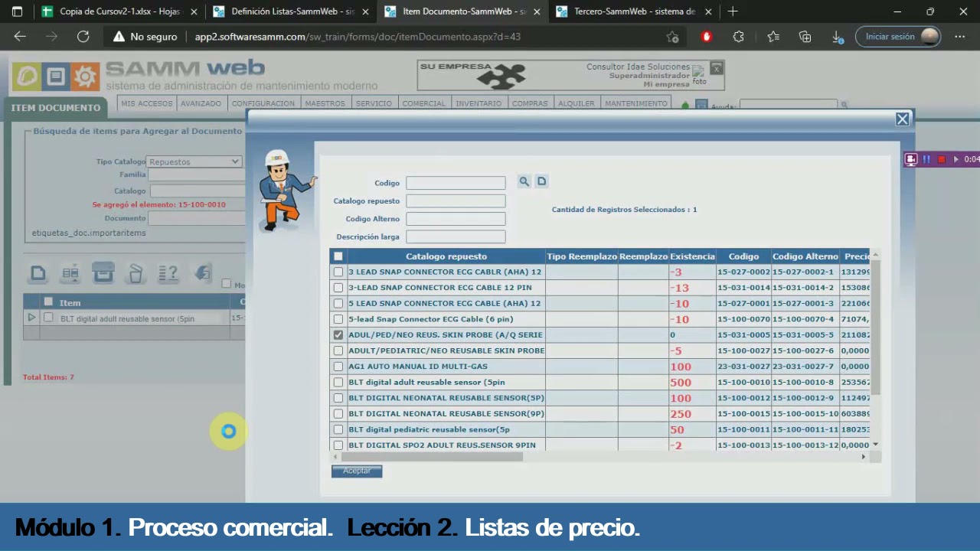Open the browser Collections icon

coord(805,36)
